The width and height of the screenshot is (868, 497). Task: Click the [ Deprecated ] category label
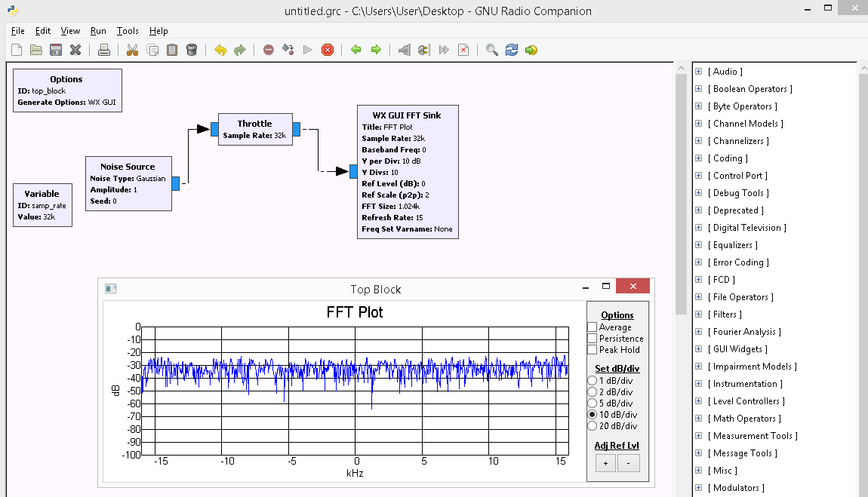735,210
